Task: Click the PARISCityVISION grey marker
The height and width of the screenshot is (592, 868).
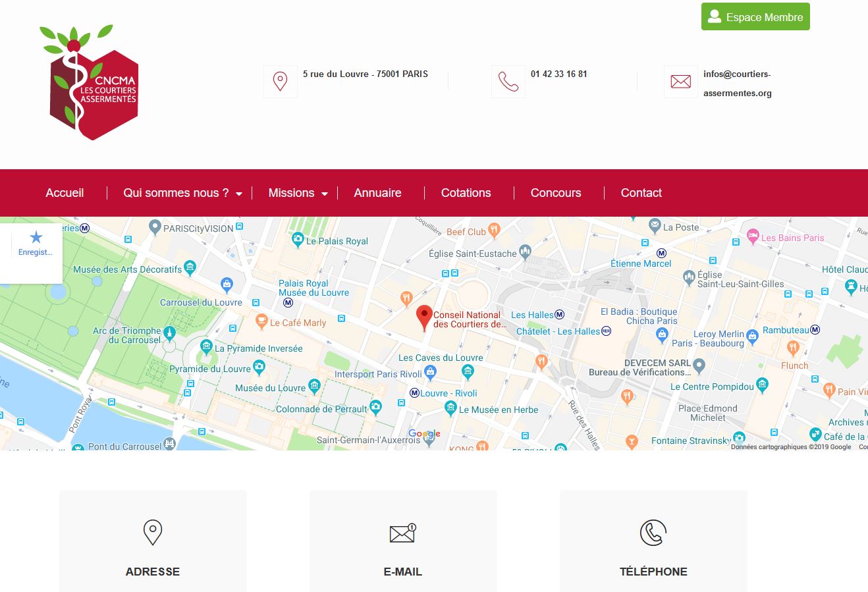Action: 155,227
